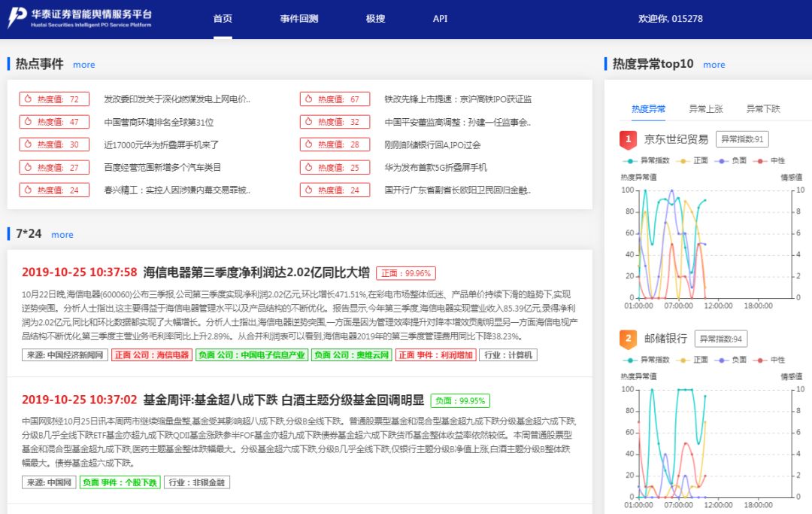
Task: Toggle 负面 legend in 邮储银行 chart
Action: pos(730,360)
